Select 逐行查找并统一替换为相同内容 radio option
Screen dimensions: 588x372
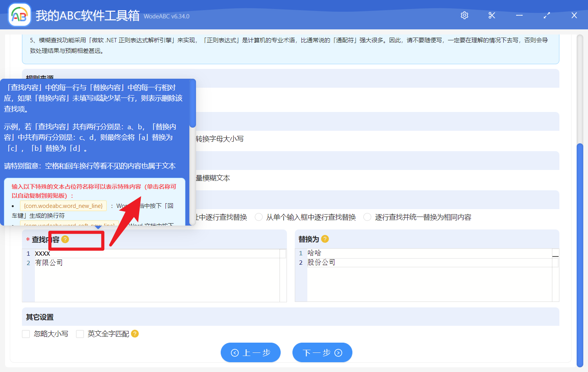367,217
